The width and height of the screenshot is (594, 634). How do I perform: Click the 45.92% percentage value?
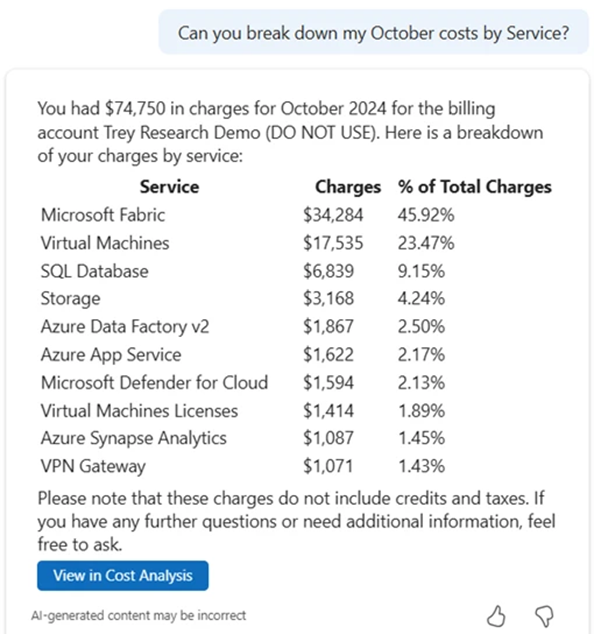click(426, 215)
